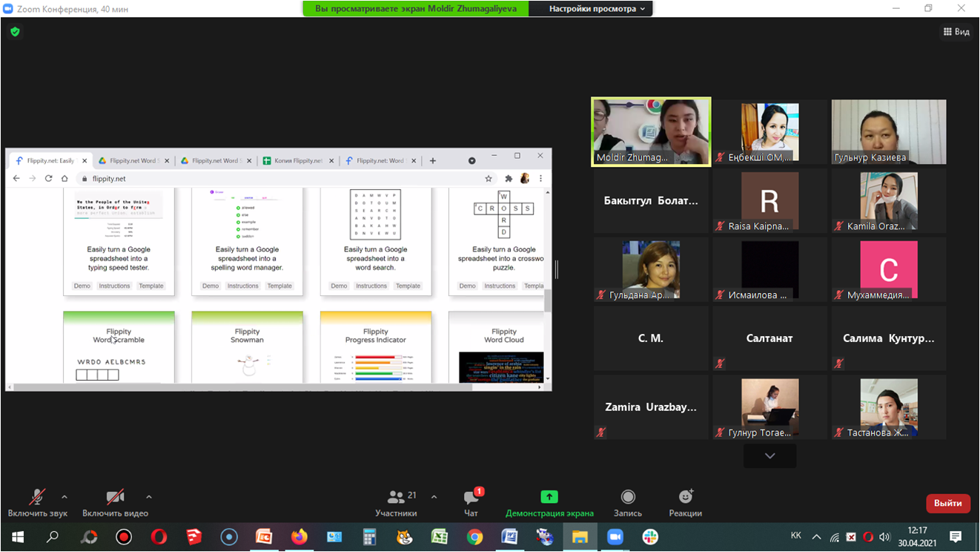980x552 pixels.
Task: Select Гульнур Казиева's video tile
Action: [x=888, y=132]
